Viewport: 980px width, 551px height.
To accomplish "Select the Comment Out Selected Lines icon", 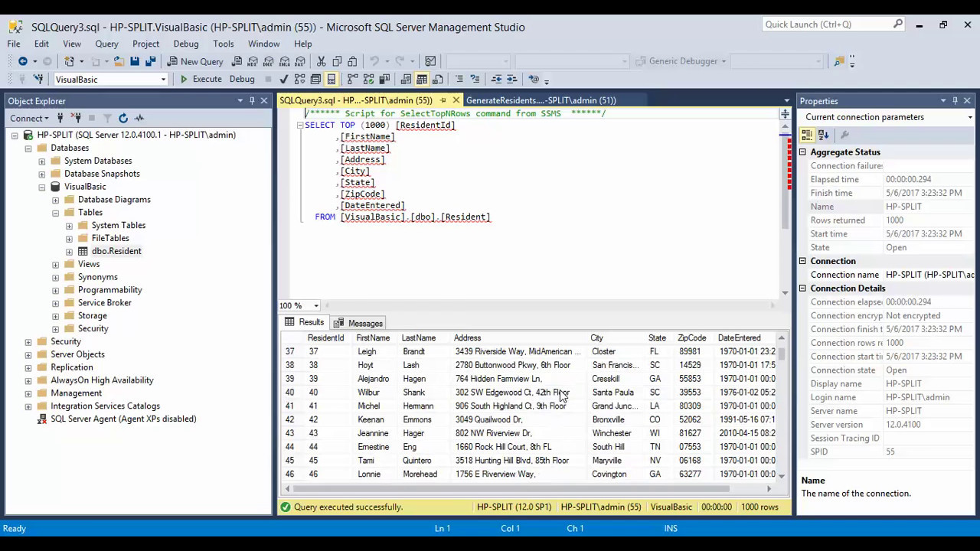I will (x=460, y=79).
